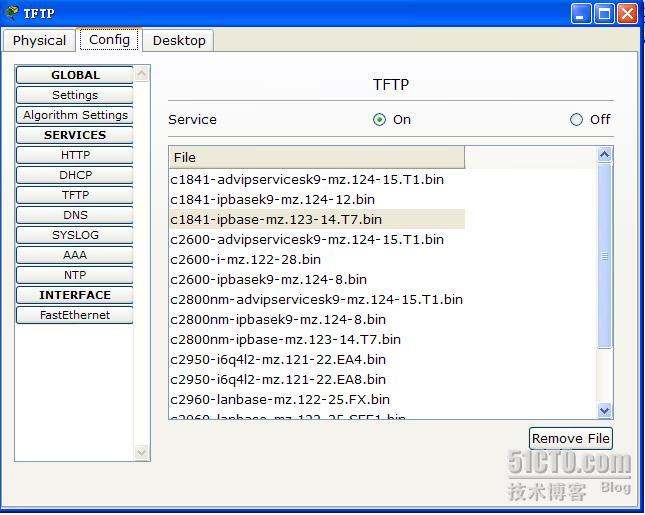Click the SERVICES section button
This screenshot has width=645, height=515.
coord(75,135)
